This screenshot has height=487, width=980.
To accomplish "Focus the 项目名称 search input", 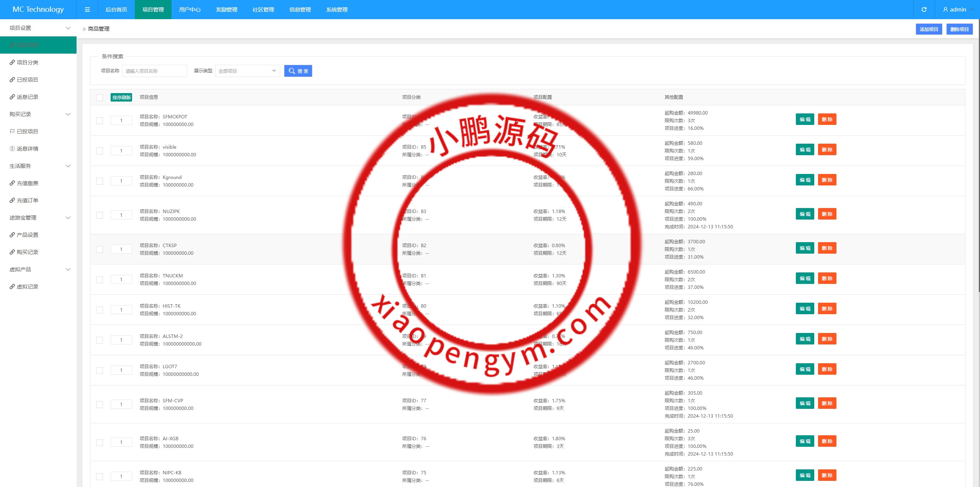I will point(155,71).
